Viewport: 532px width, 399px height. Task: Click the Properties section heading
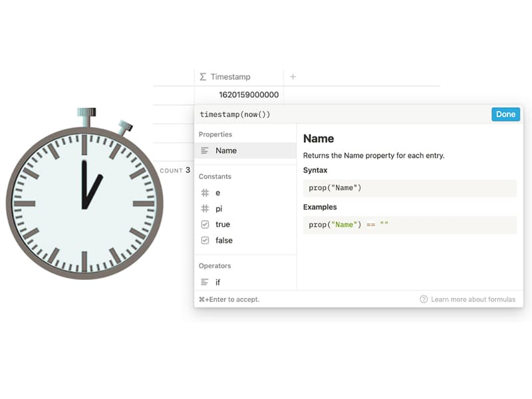click(x=215, y=134)
